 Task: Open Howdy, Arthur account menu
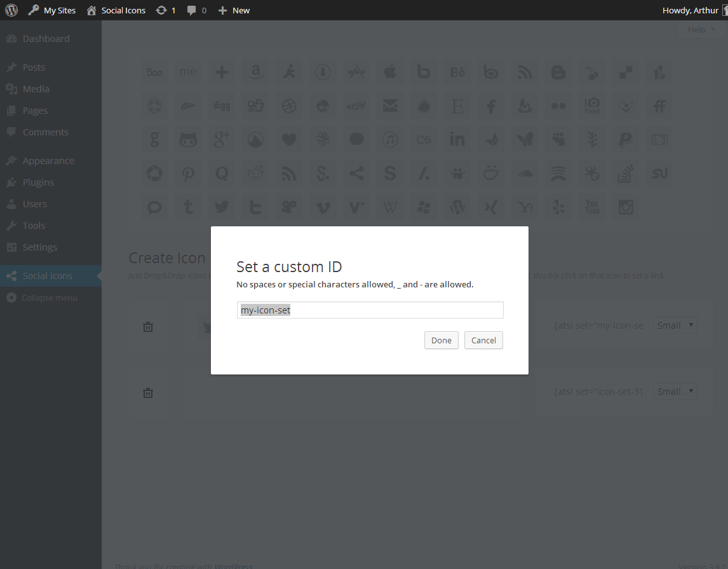694,10
